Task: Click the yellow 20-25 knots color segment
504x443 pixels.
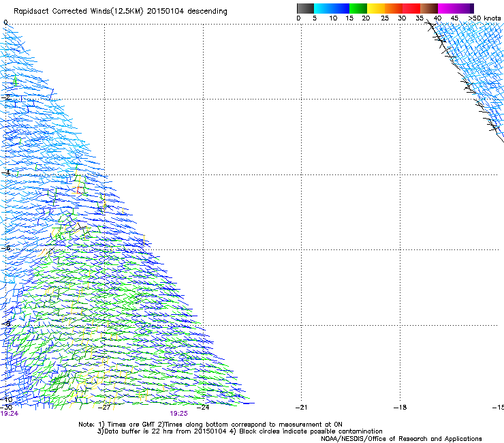Action: (x=376, y=8)
